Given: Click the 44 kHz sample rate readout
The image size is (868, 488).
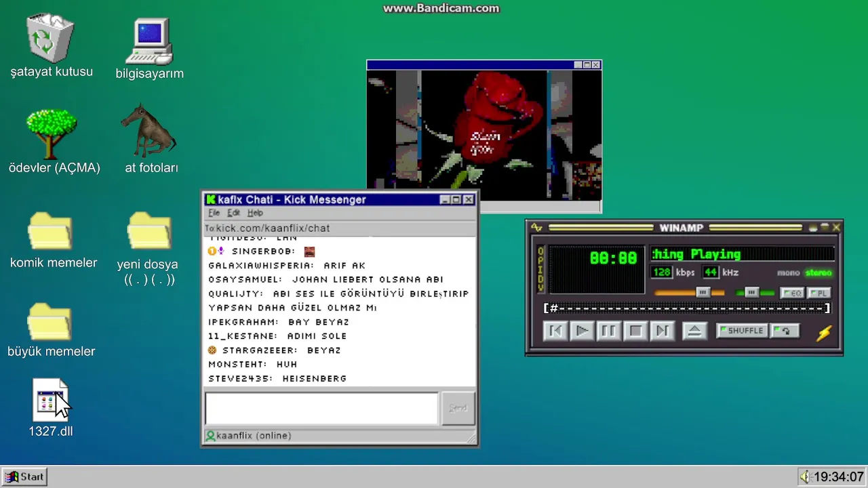Looking at the screenshot, I should (x=710, y=272).
